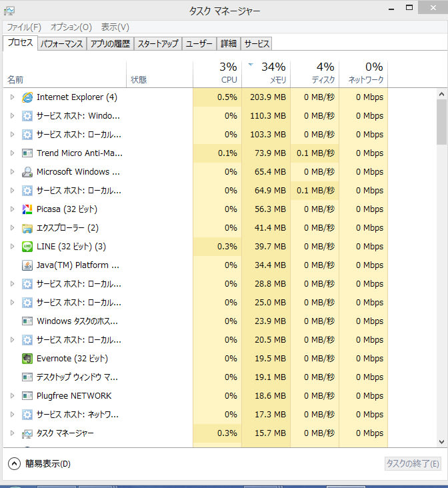Screen dimensions: 448x488
Task: Expand the サービス ホスト: ネットワ... group
Action: click(x=12, y=415)
